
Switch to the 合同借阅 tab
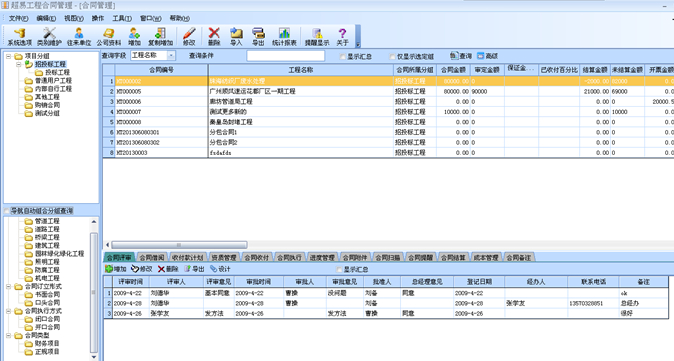152,257
